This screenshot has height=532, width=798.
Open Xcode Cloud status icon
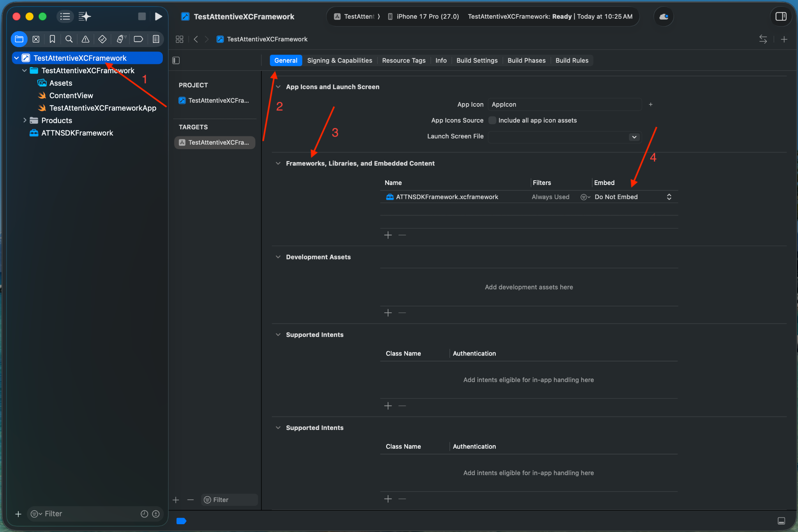tap(664, 16)
